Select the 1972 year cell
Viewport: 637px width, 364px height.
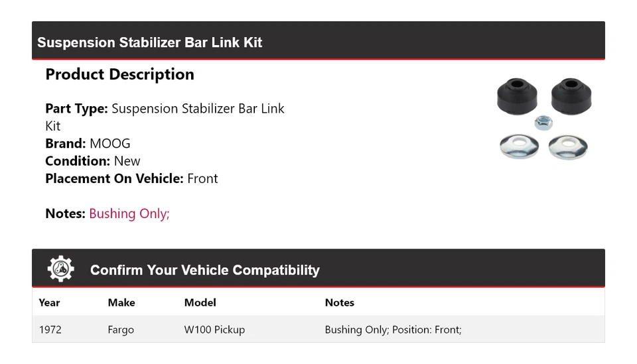pyautogui.click(x=50, y=330)
